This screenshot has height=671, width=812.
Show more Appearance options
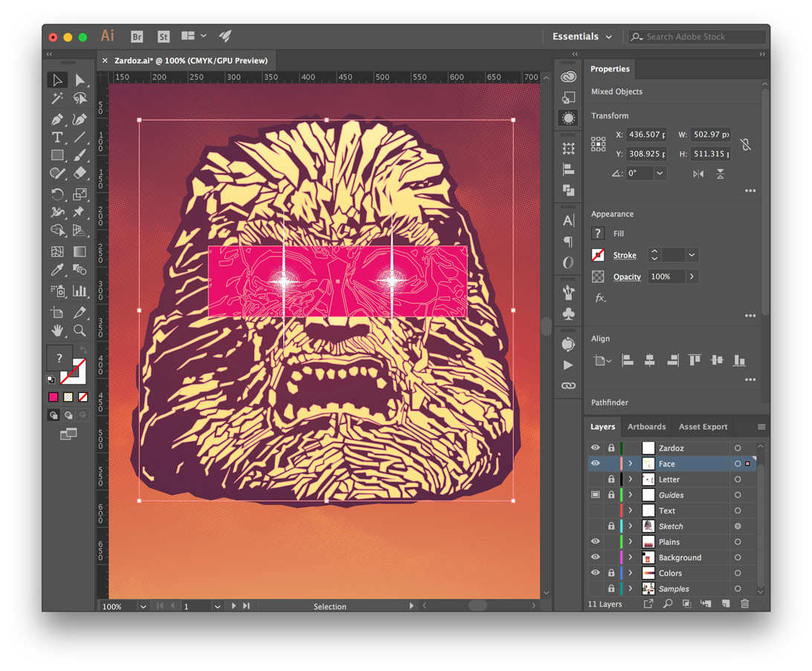coord(750,315)
